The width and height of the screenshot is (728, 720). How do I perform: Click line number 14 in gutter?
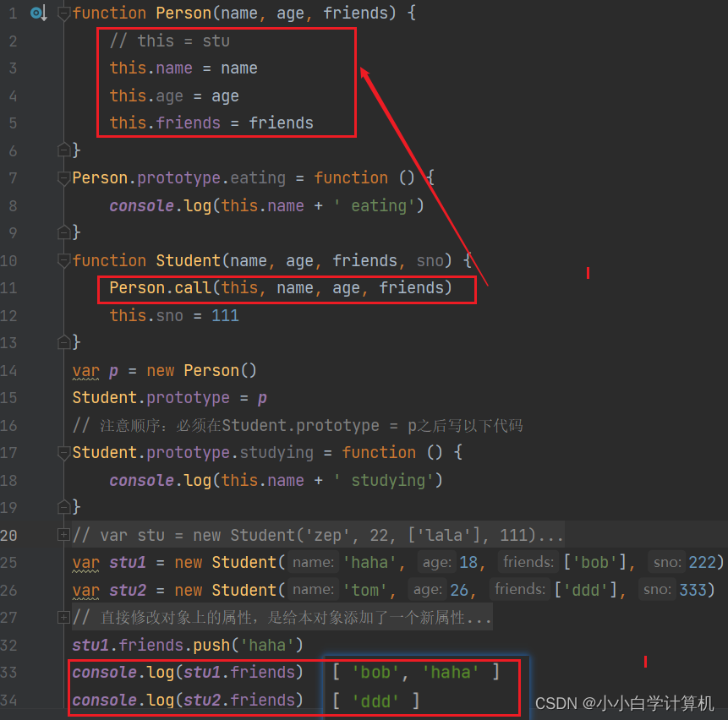8,371
